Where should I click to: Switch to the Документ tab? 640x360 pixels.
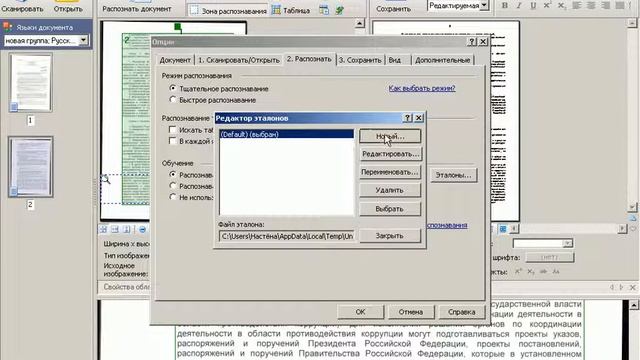point(175,60)
